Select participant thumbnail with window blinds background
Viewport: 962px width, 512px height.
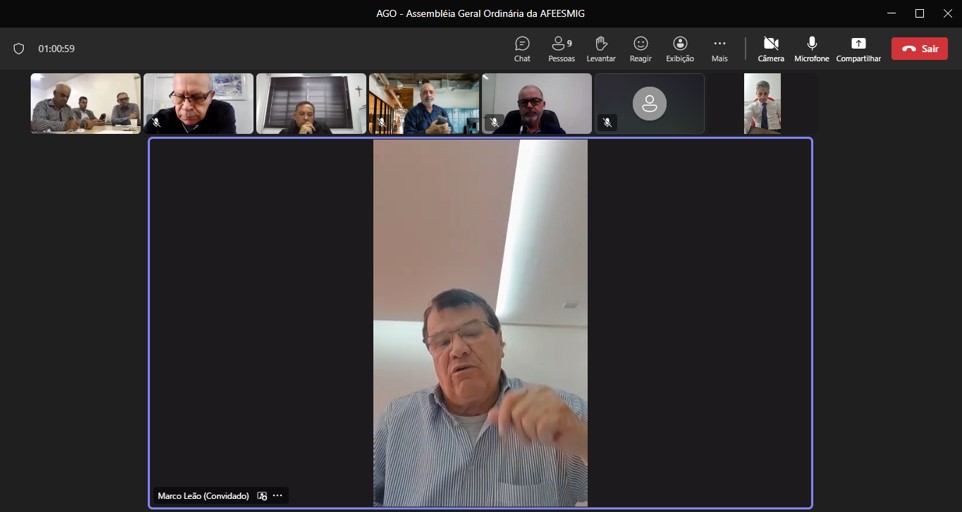click(x=311, y=103)
